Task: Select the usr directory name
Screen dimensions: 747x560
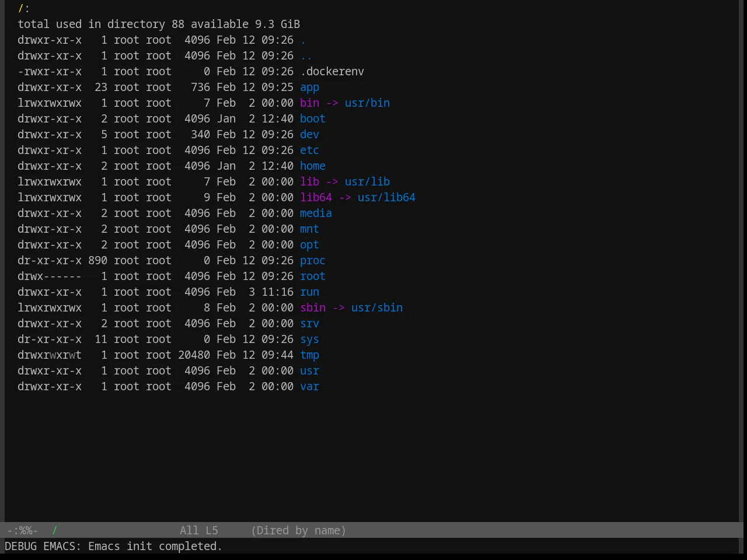Action: pos(309,371)
